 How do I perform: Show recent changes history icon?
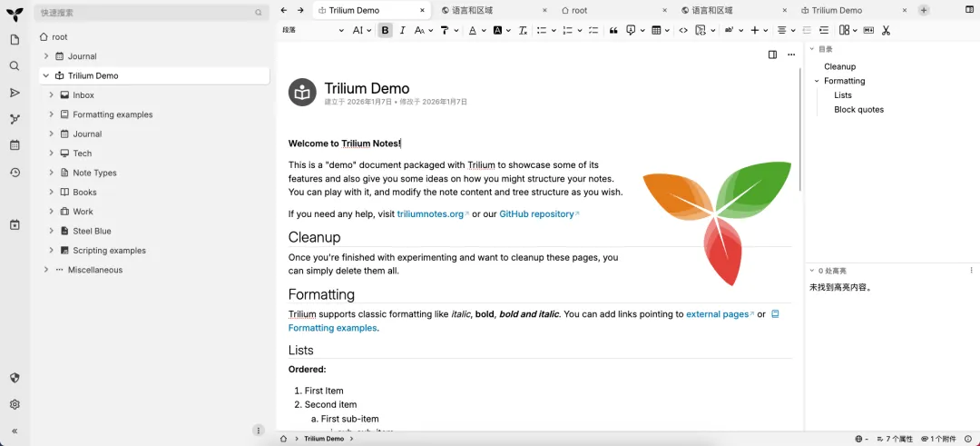[x=15, y=173]
